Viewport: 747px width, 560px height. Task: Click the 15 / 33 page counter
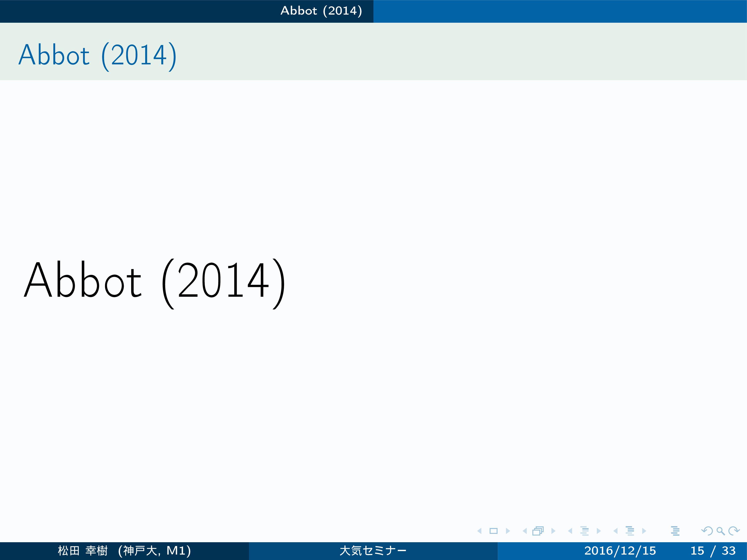pos(713,551)
